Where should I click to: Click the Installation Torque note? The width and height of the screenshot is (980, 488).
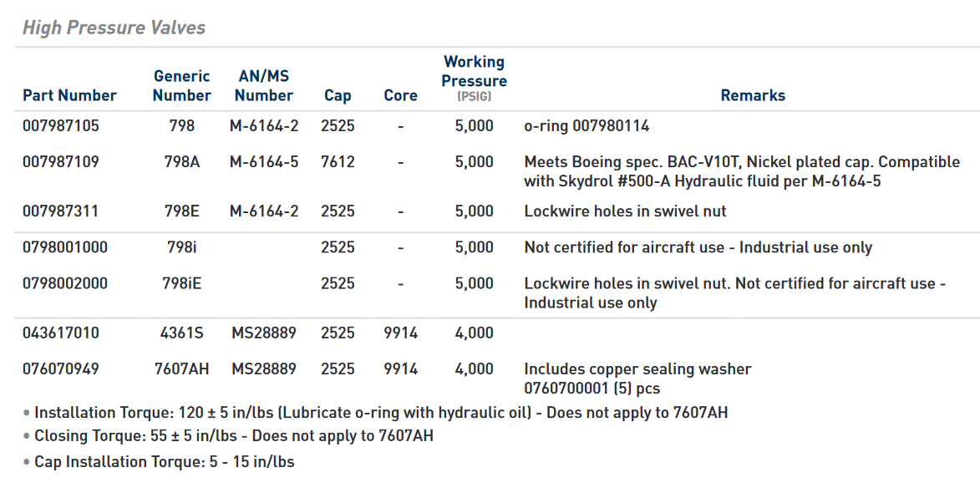380,412
